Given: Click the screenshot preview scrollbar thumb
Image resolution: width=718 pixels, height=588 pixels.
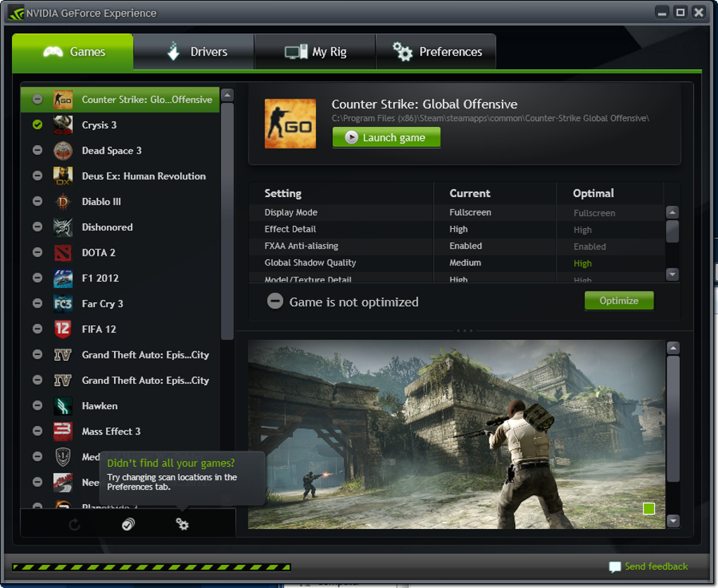Looking at the screenshot, I should (x=673, y=419).
